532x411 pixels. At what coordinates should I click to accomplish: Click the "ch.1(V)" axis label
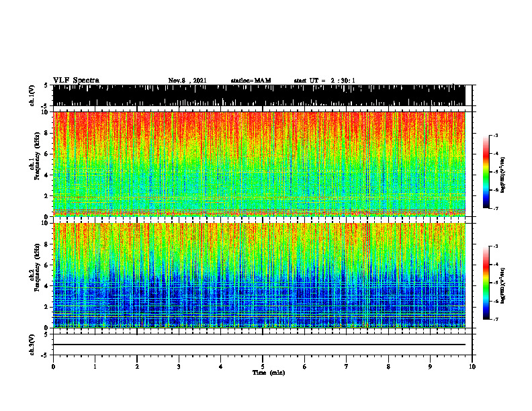(32, 95)
